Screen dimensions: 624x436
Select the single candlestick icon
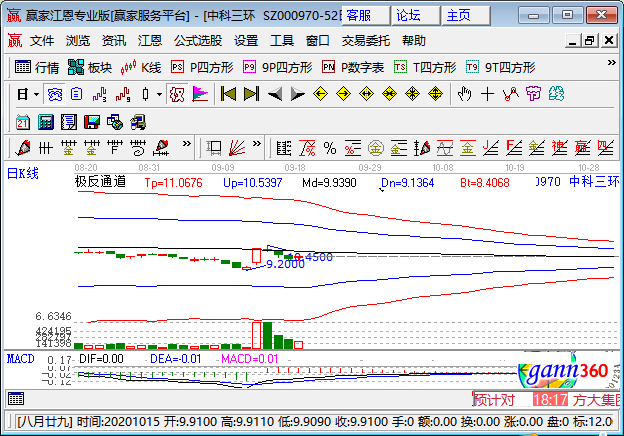(145, 94)
